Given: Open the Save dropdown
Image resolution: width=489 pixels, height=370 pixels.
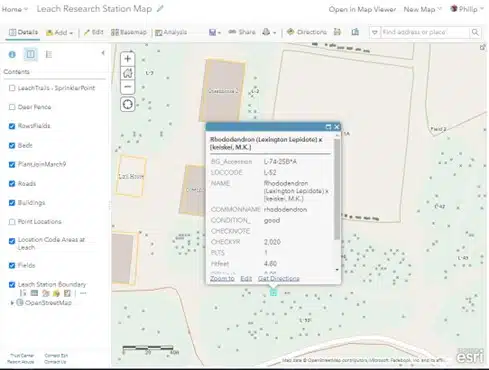Looking at the screenshot, I should 215,32.
